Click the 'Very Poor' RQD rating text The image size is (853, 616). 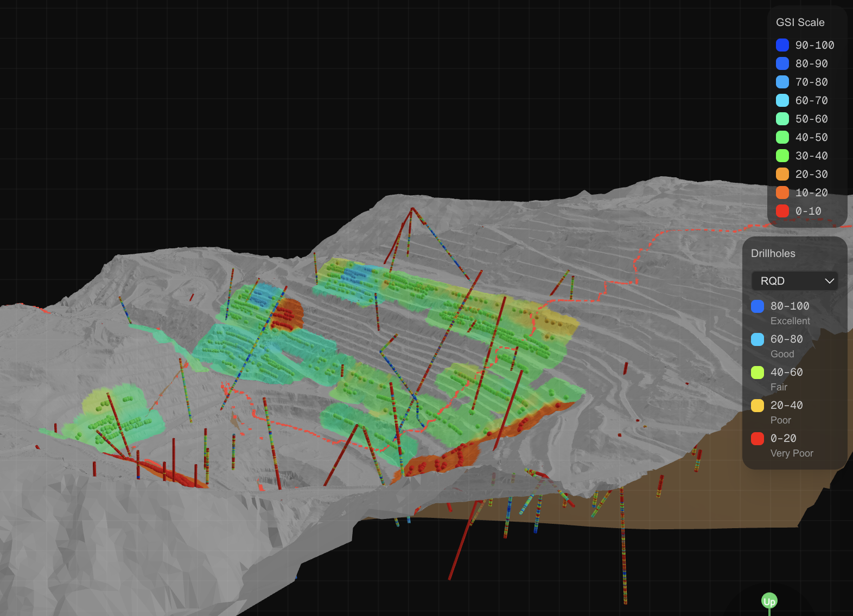[x=792, y=453]
